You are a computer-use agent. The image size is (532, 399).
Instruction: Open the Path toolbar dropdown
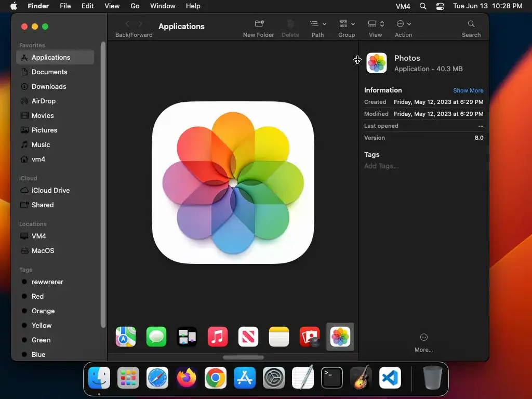318,24
